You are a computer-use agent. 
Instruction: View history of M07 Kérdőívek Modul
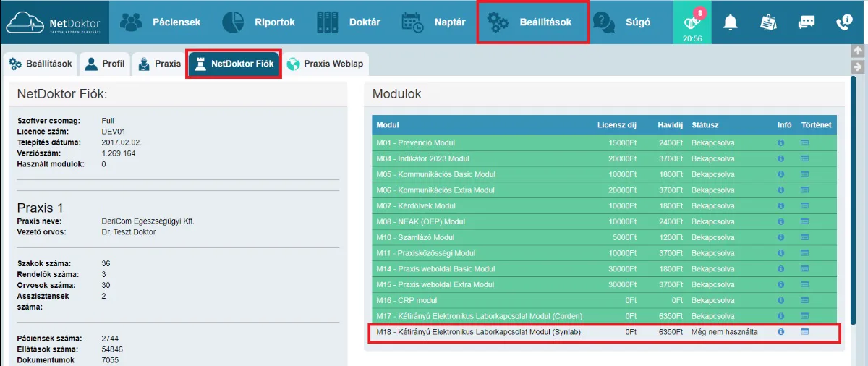pos(804,205)
